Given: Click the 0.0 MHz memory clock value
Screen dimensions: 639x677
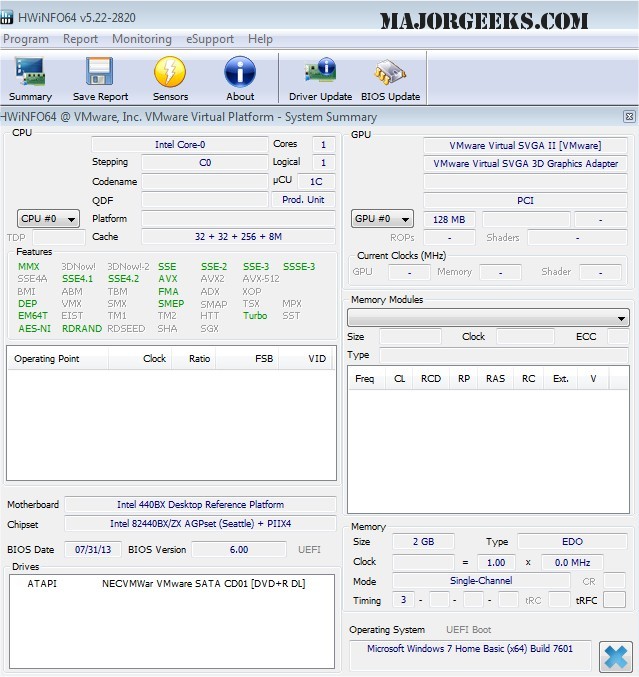Looking at the screenshot, I should [x=573, y=562].
